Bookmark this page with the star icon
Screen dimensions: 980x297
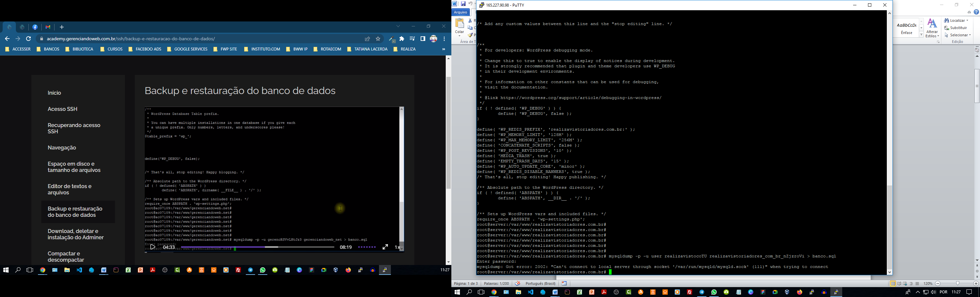[x=378, y=39]
